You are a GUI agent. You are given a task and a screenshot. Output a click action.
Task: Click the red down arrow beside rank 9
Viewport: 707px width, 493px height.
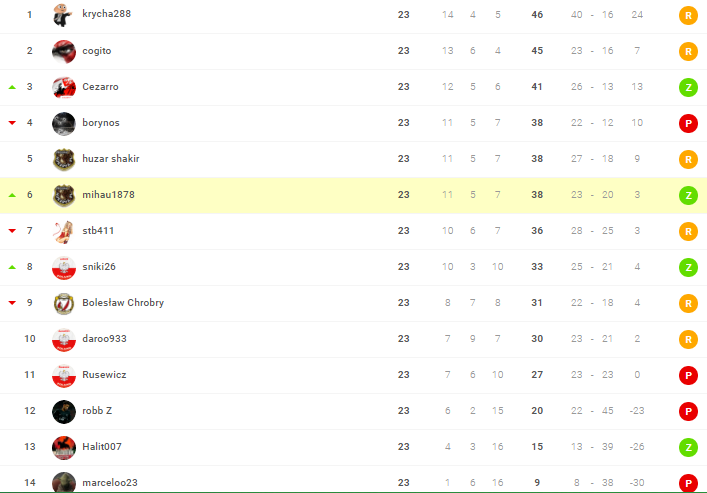(12, 303)
